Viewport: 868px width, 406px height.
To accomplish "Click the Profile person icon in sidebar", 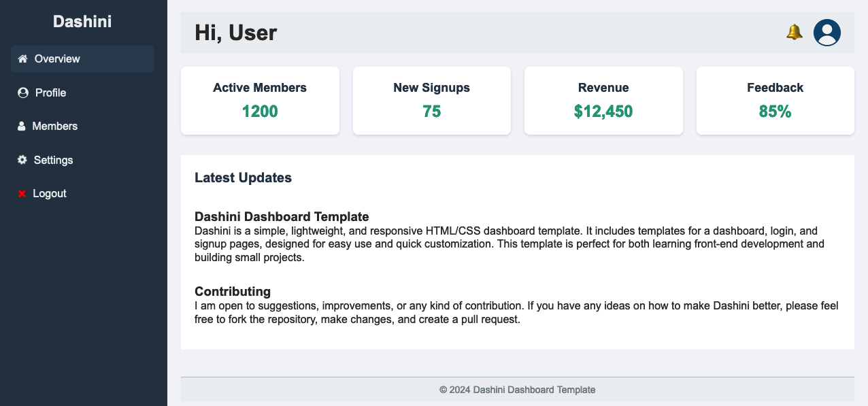I will pos(22,92).
